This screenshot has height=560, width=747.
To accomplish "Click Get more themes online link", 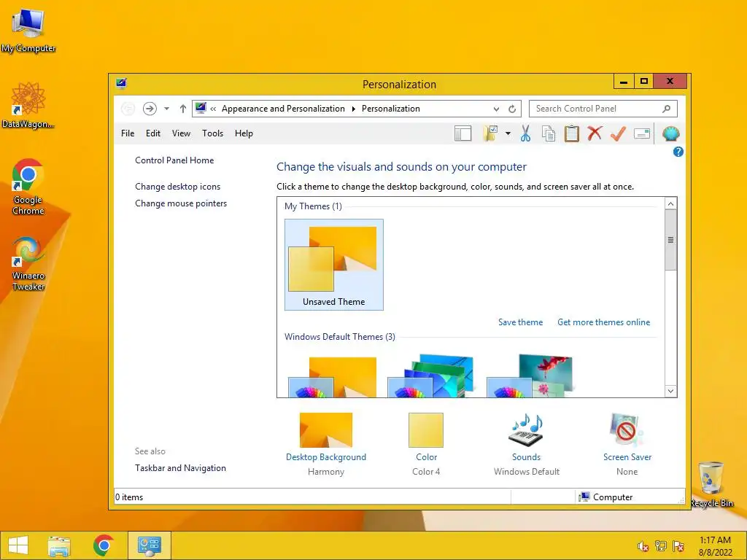I will 603,322.
